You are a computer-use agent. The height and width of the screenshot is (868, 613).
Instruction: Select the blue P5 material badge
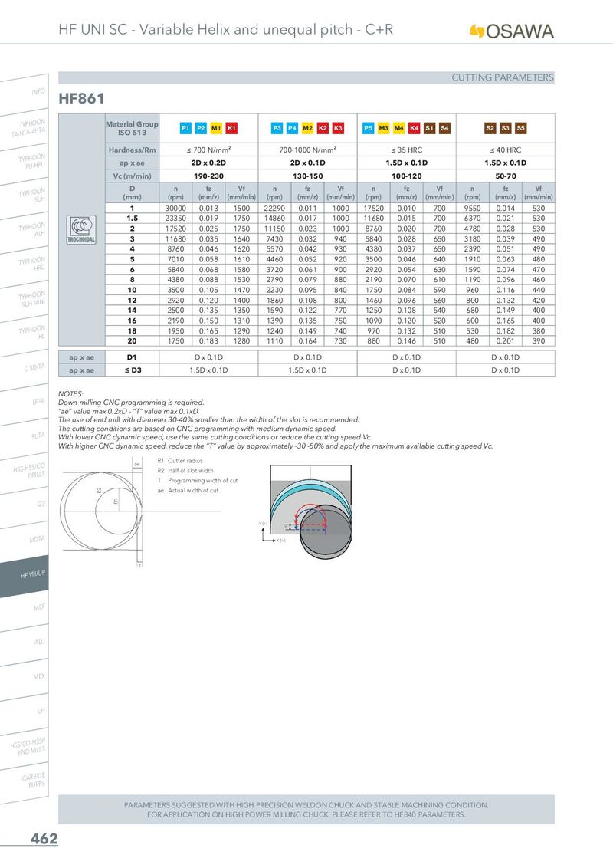[369, 128]
